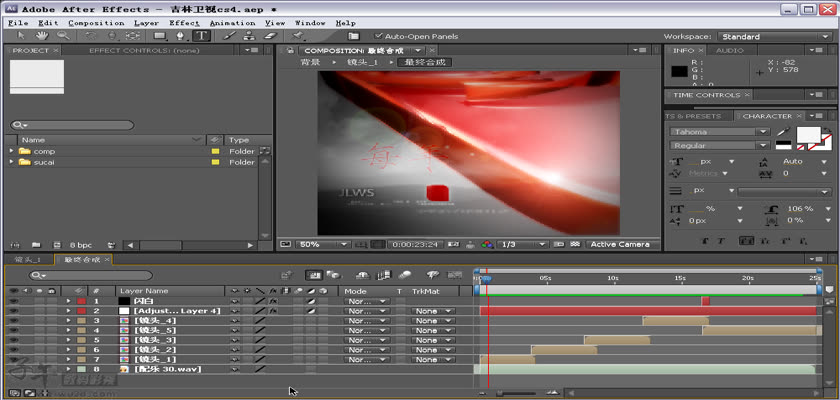
Task: Hide layer 镜头_3 with eye toggle
Action: coord(14,339)
